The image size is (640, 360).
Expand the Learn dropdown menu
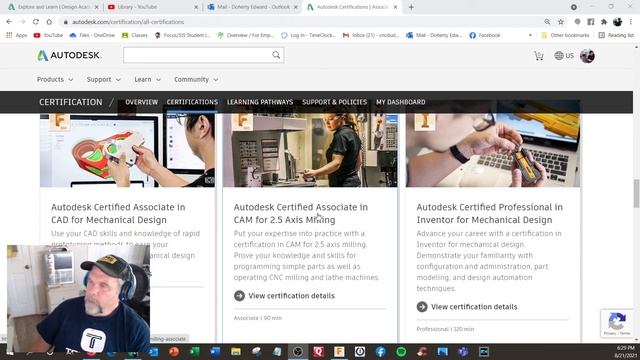tap(147, 79)
